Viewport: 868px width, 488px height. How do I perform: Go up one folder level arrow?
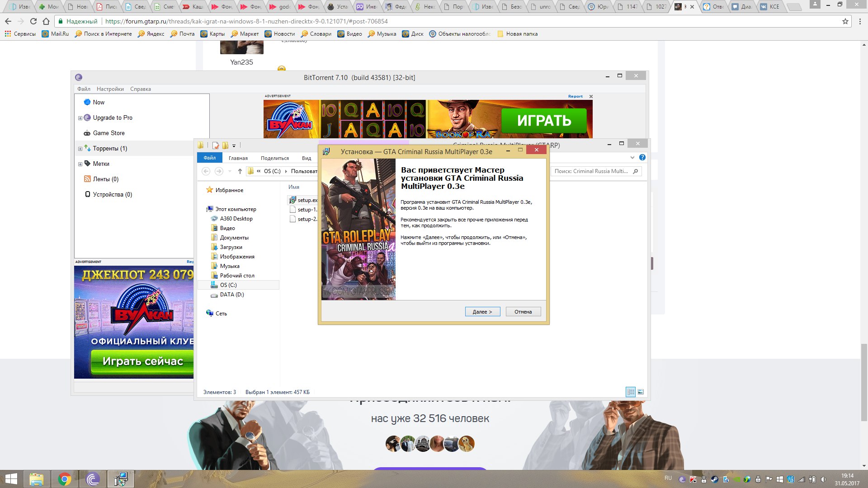(x=240, y=171)
